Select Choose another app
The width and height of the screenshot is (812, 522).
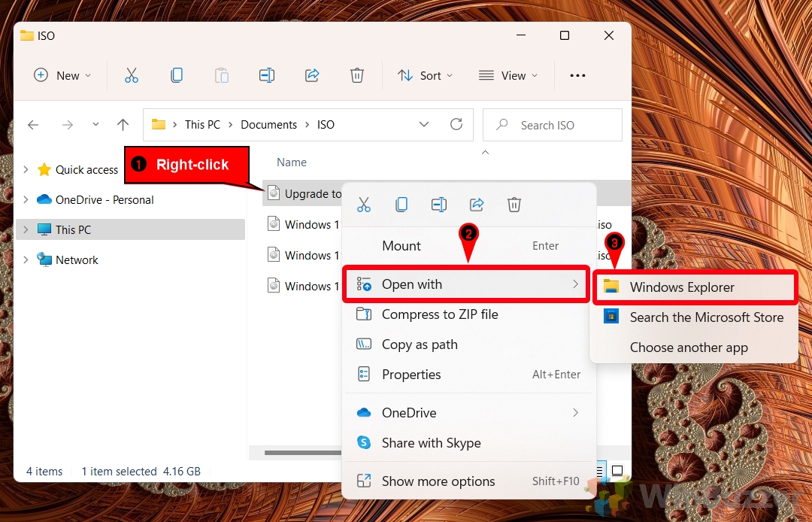[x=695, y=347]
